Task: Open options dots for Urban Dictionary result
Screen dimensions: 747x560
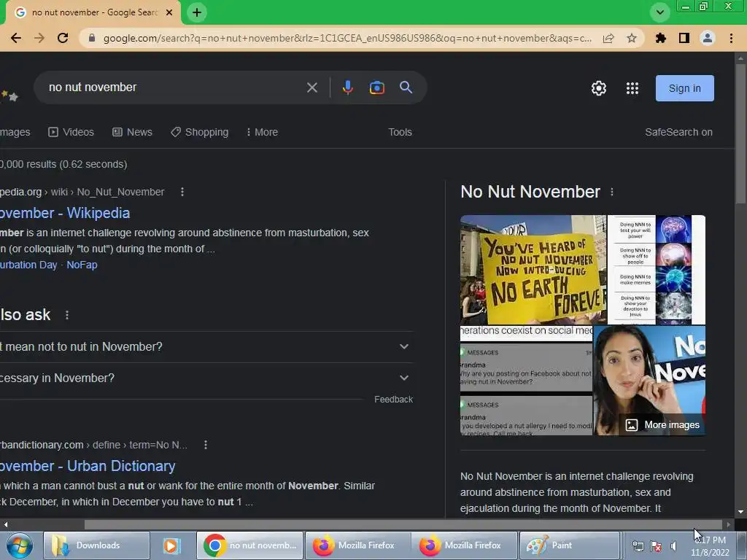Action: click(205, 445)
